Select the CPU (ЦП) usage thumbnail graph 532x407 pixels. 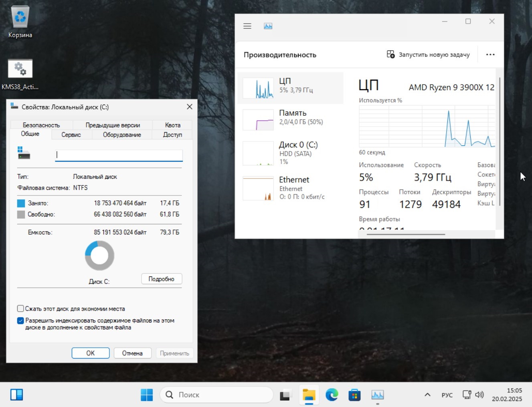[259, 88]
